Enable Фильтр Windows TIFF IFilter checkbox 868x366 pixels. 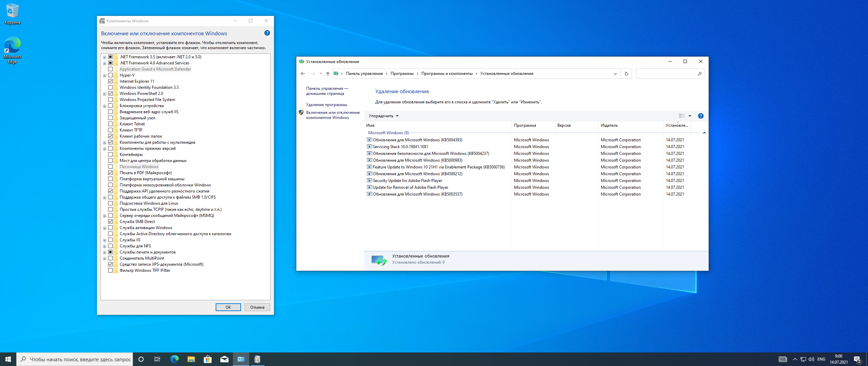tap(110, 270)
